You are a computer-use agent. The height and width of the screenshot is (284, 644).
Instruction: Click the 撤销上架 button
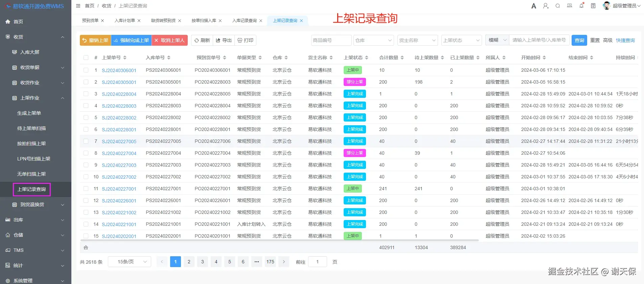[95, 40]
